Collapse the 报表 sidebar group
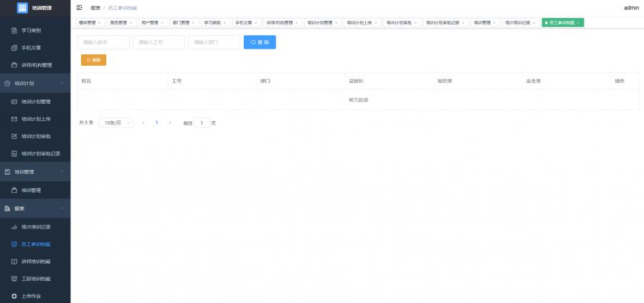This screenshot has width=644, height=303. (x=62, y=208)
